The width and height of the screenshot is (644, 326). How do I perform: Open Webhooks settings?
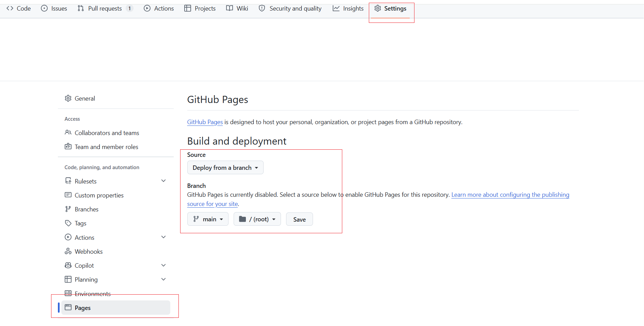(116, 252)
